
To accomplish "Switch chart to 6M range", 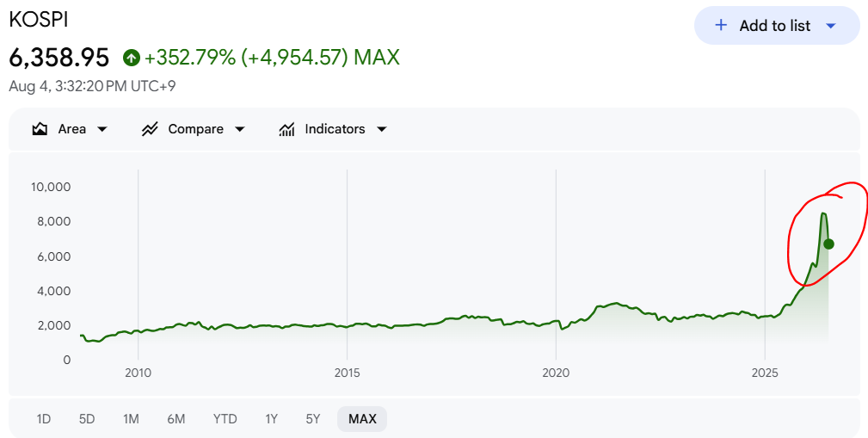I will 176,419.
